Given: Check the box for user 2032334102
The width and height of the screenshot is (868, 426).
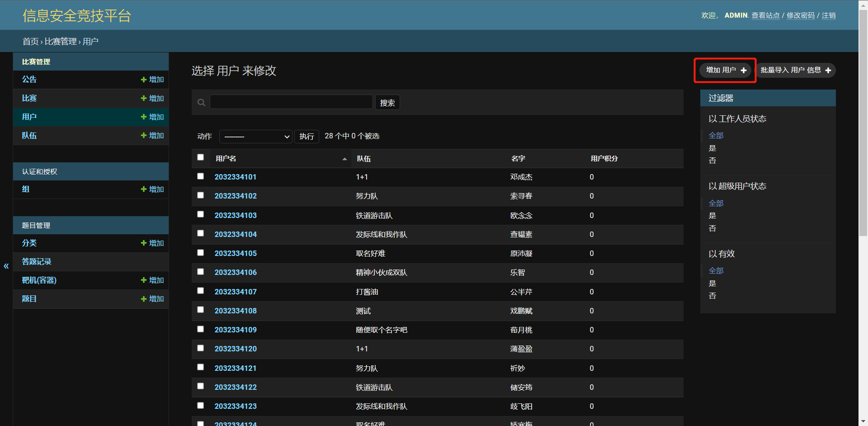Looking at the screenshot, I should (x=200, y=195).
